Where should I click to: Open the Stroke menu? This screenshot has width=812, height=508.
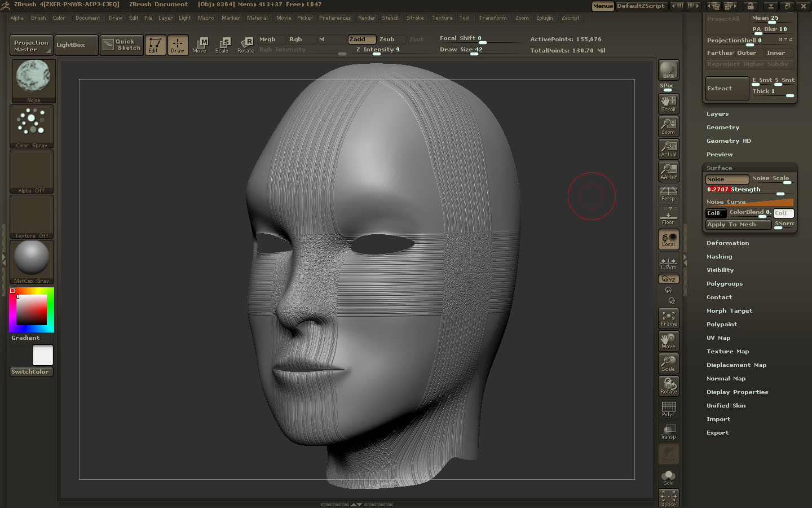point(416,17)
